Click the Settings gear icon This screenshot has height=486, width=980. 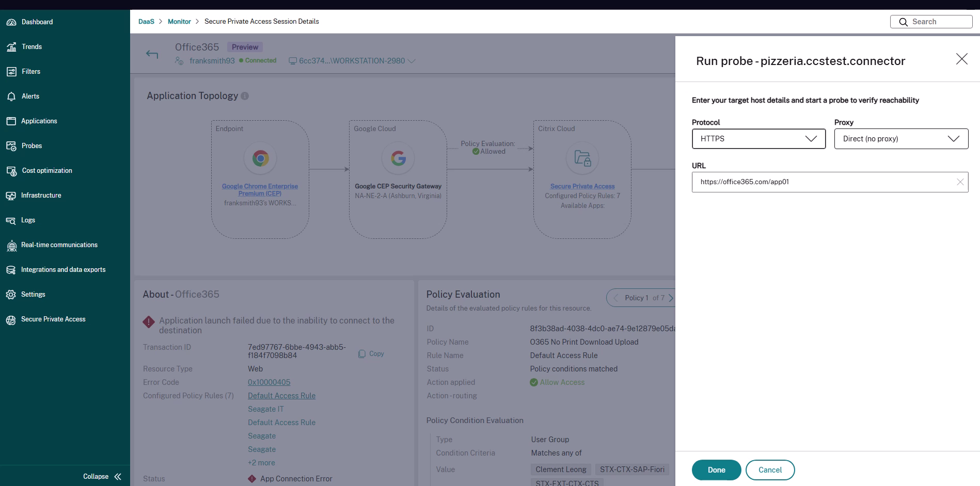[11, 295]
